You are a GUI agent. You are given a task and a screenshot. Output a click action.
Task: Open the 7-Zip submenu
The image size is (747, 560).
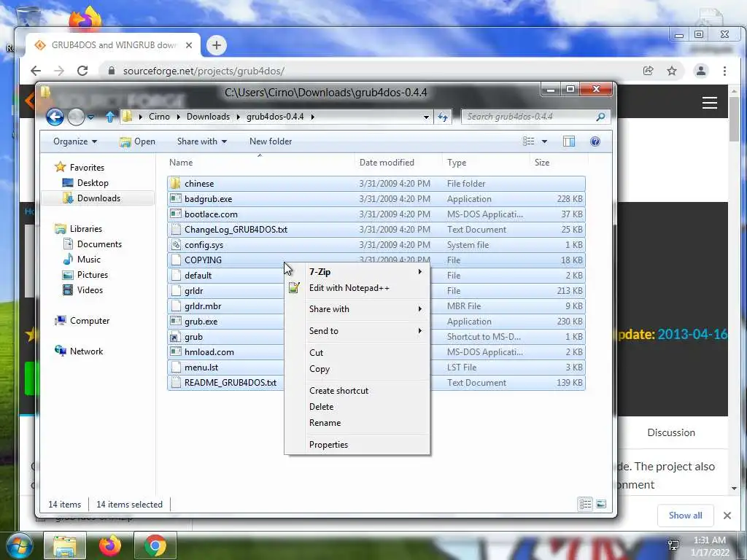(357, 271)
